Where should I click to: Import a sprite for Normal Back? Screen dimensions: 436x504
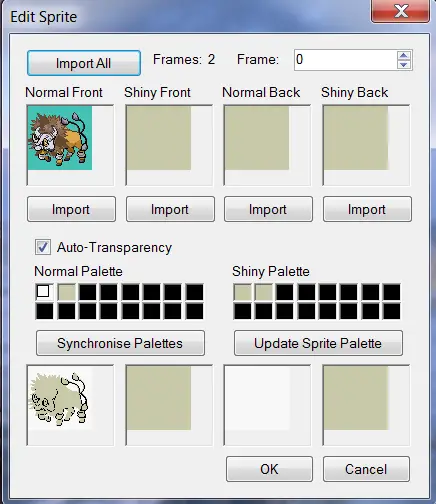268,209
